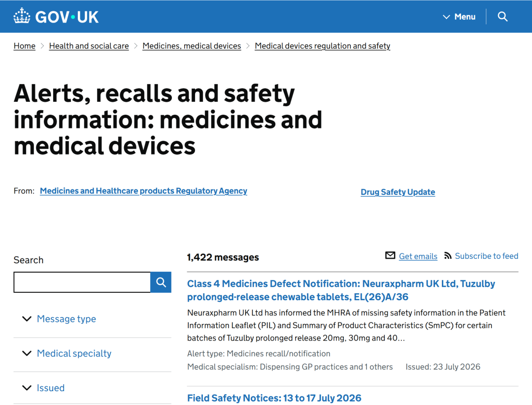Image resolution: width=532 pixels, height=405 pixels.
Task: Open the Drug Safety Update link
Action: point(398,192)
